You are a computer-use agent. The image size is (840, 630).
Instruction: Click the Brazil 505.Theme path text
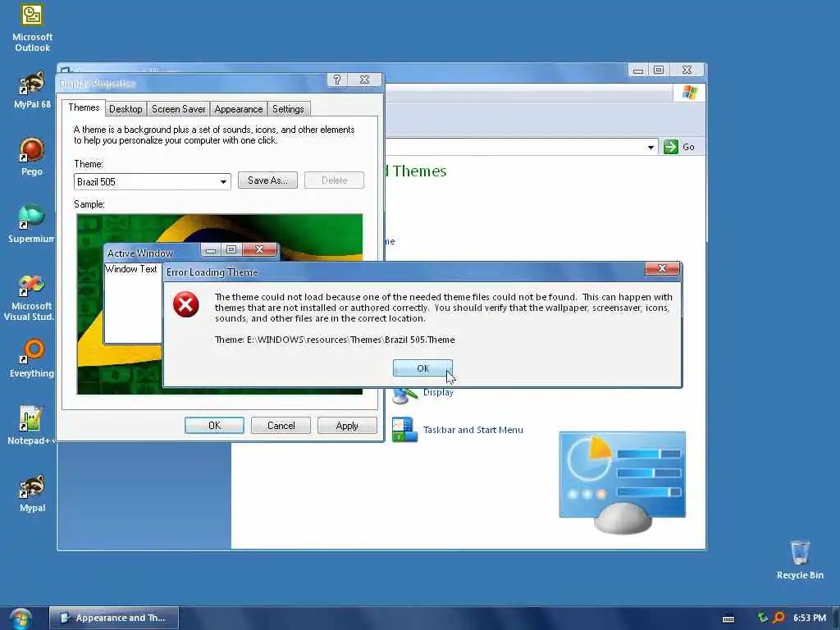[335, 340]
